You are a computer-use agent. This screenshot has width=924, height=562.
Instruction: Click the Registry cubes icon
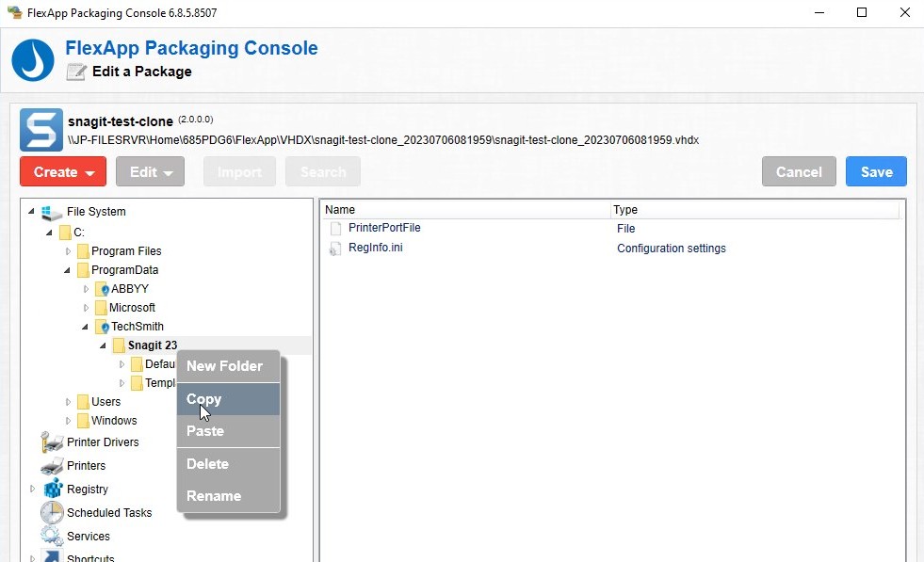tap(53, 489)
